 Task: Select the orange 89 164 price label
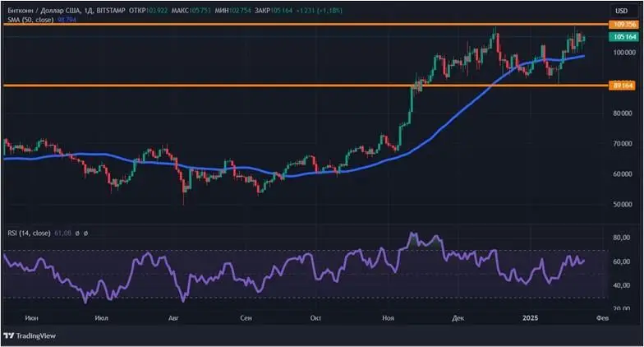tap(622, 85)
